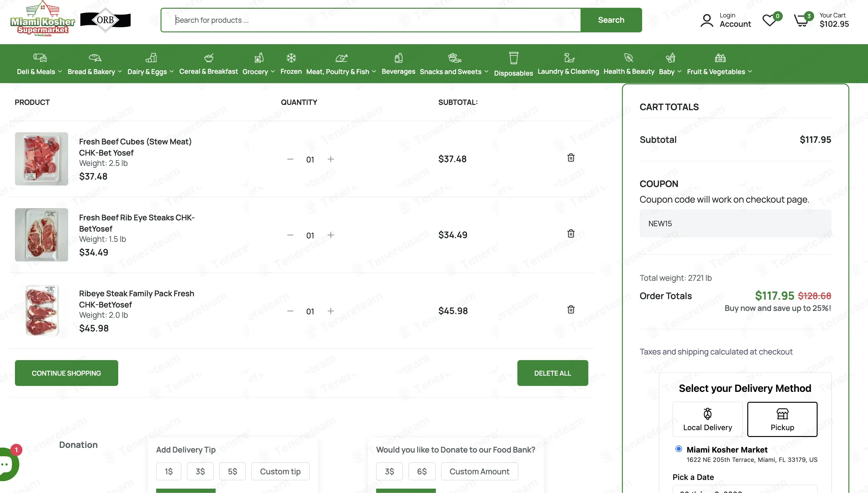Image resolution: width=868 pixels, height=493 pixels.
Task: Click the Disposables cup icon
Action: coord(514,58)
